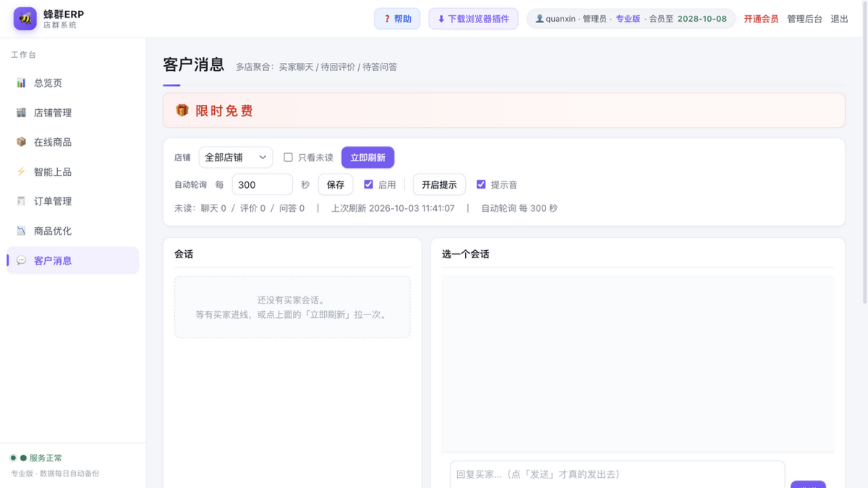Click 专业版 · 数据每日自动备份 footer text

[55, 474]
